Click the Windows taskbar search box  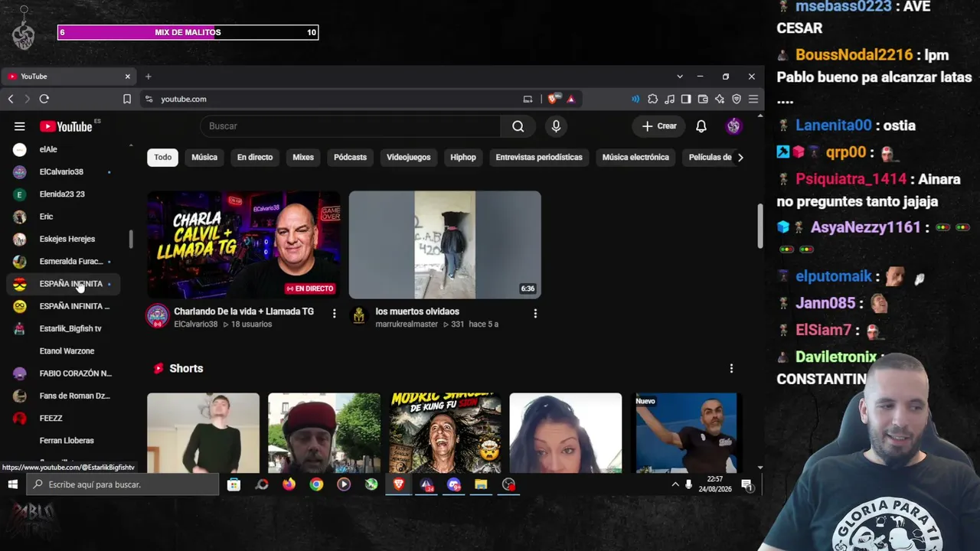pos(123,484)
